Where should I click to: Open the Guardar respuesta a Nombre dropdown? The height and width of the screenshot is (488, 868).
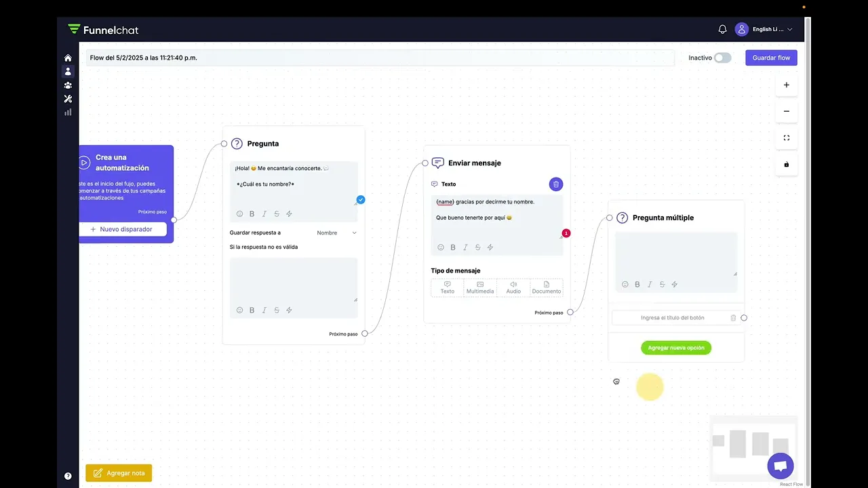(336, 232)
